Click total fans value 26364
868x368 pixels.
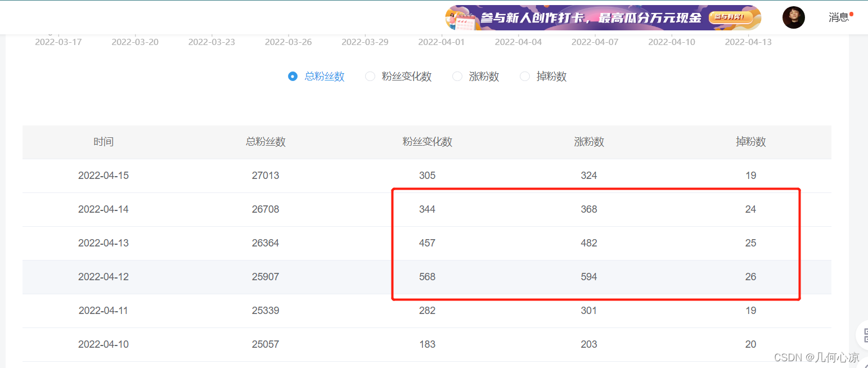click(x=266, y=243)
